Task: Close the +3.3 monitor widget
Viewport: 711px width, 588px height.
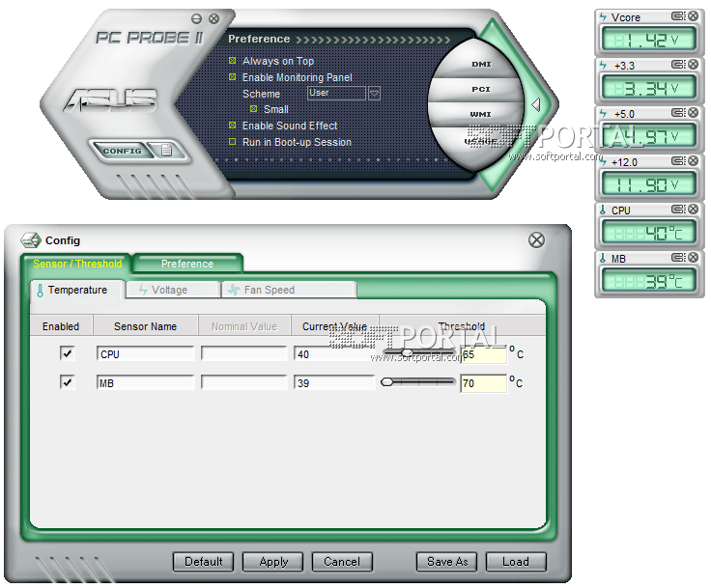Action: point(694,65)
